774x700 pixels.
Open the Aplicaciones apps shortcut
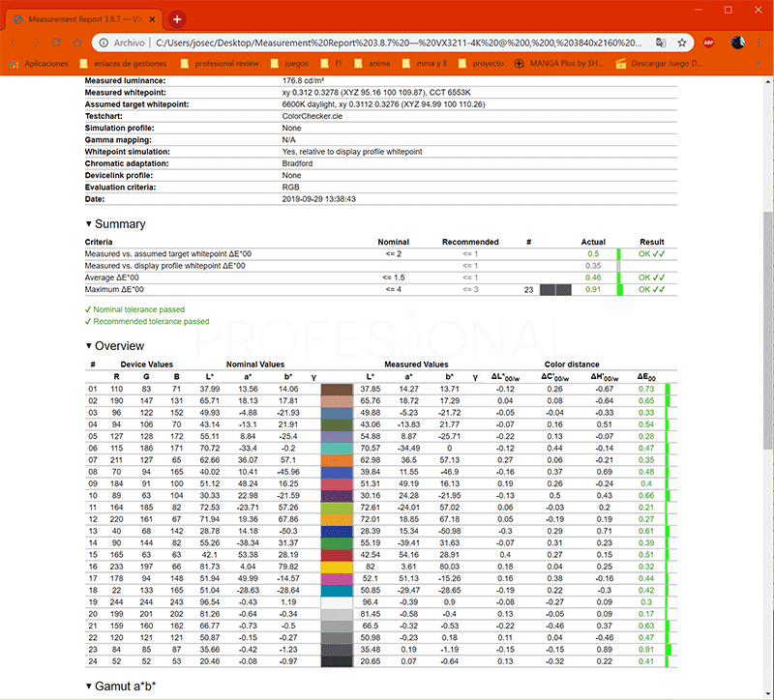click(39, 64)
